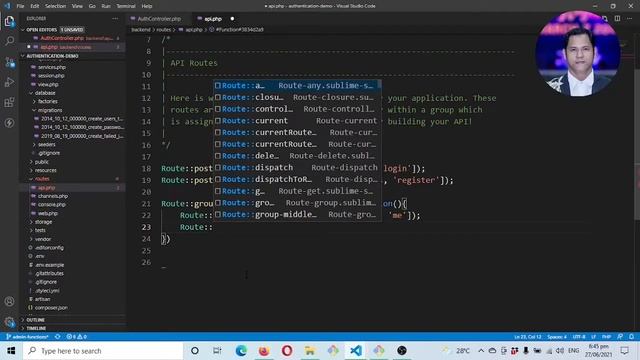
Task: Expand the Outline section
Action: point(36,320)
